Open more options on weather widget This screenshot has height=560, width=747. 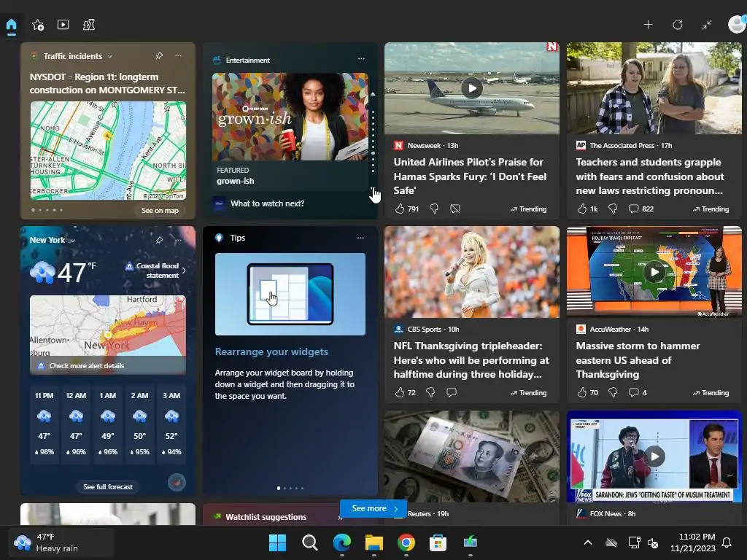(x=178, y=240)
